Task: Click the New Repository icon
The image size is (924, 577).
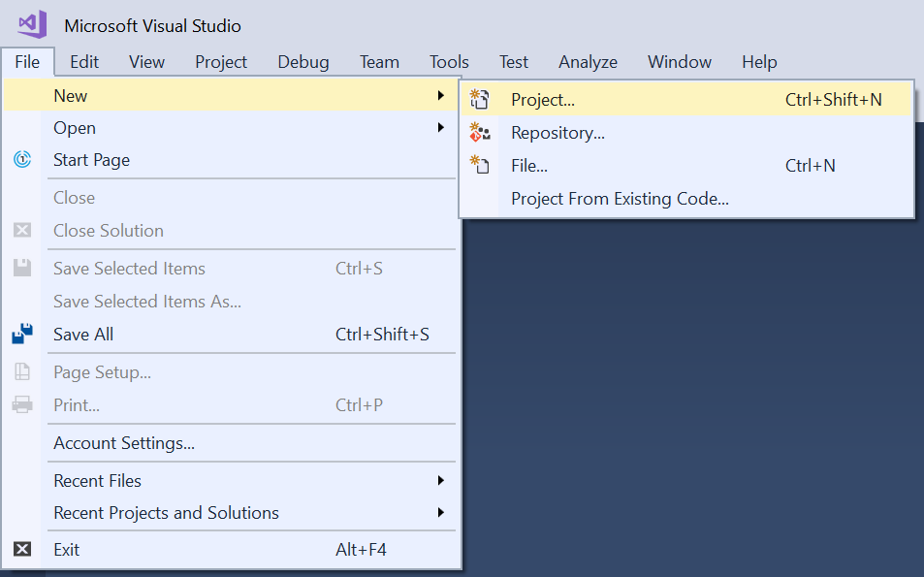Action: coord(480,133)
